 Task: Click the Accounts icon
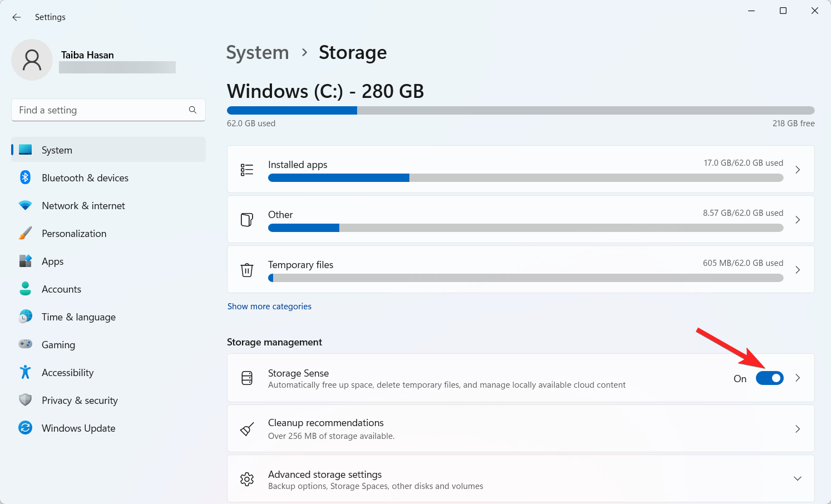[x=26, y=289]
